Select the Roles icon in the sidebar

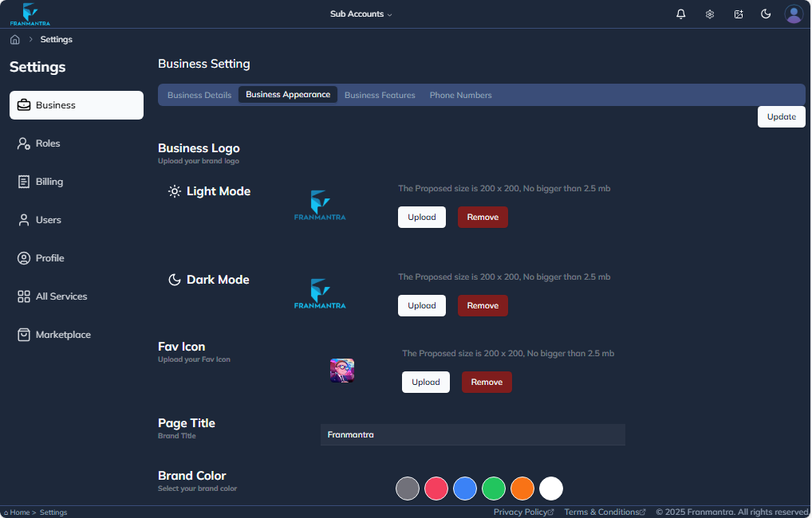coord(22,143)
